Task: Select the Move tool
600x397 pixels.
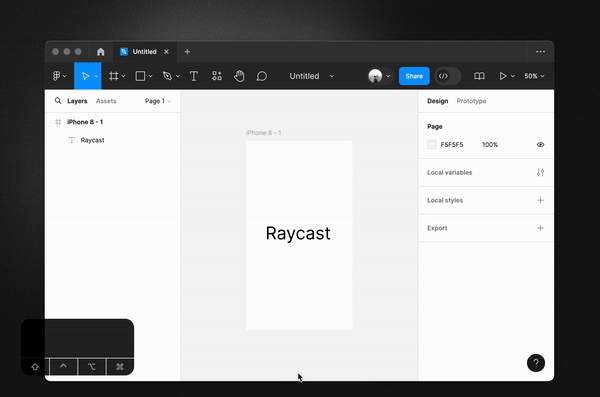Action: (86, 76)
